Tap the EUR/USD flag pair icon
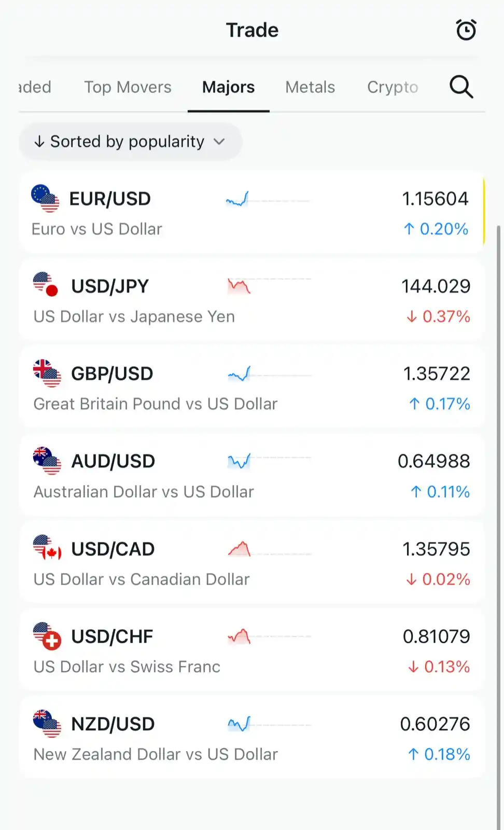This screenshot has height=830, width=504. [x=45, y=199]
